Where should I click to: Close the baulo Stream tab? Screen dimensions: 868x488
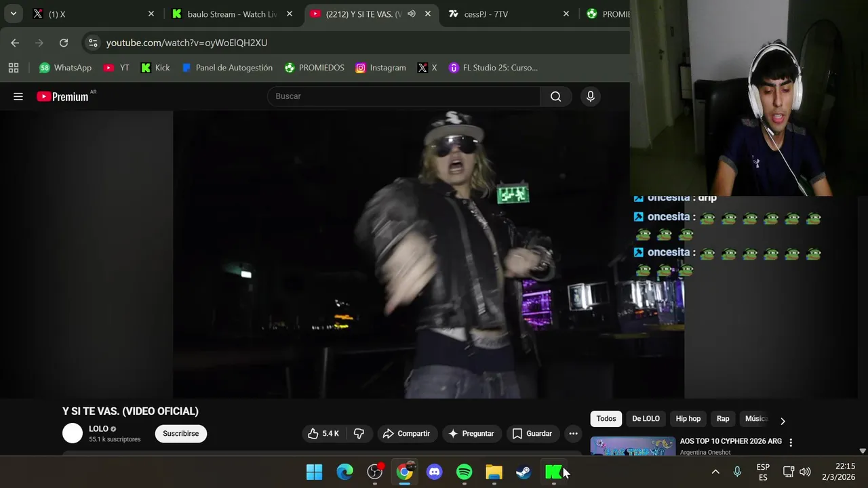290,14
